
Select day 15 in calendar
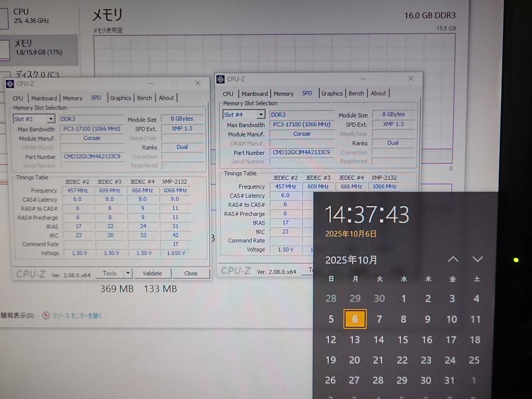[x=403, y=340]
